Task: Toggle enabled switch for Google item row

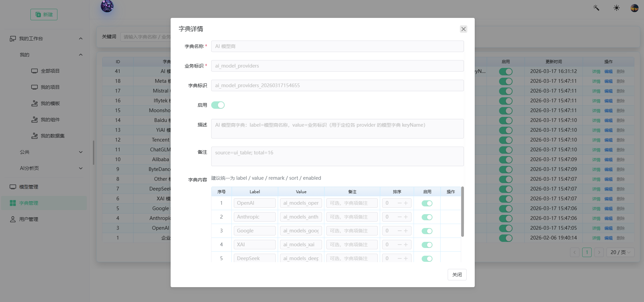Action: 427,231
